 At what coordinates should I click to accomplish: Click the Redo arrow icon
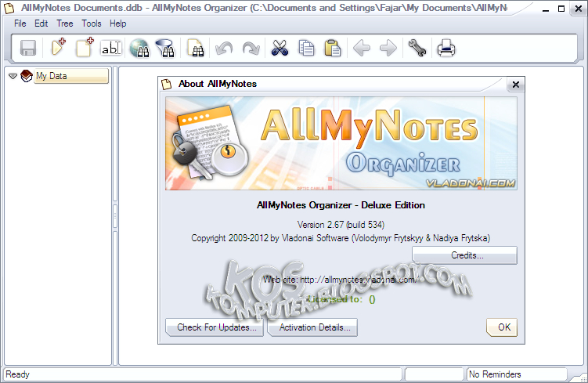(x=251, y=49)
